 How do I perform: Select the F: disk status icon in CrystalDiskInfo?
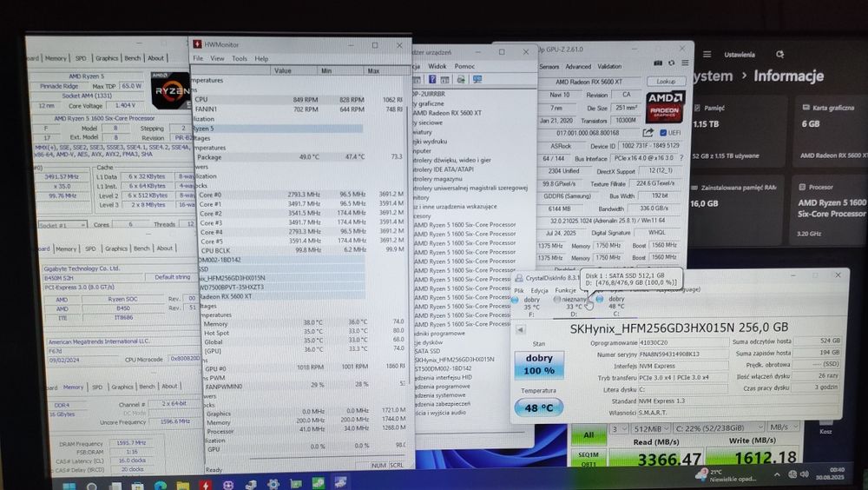[515, 300]
